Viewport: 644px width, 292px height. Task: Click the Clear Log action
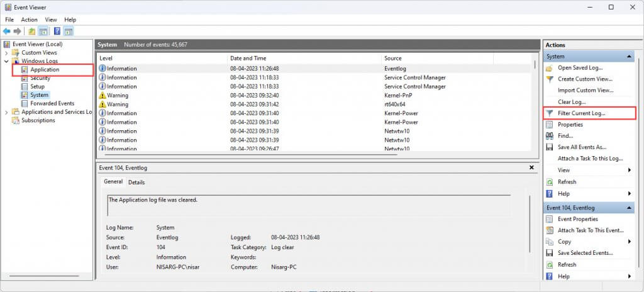point(572,101)
